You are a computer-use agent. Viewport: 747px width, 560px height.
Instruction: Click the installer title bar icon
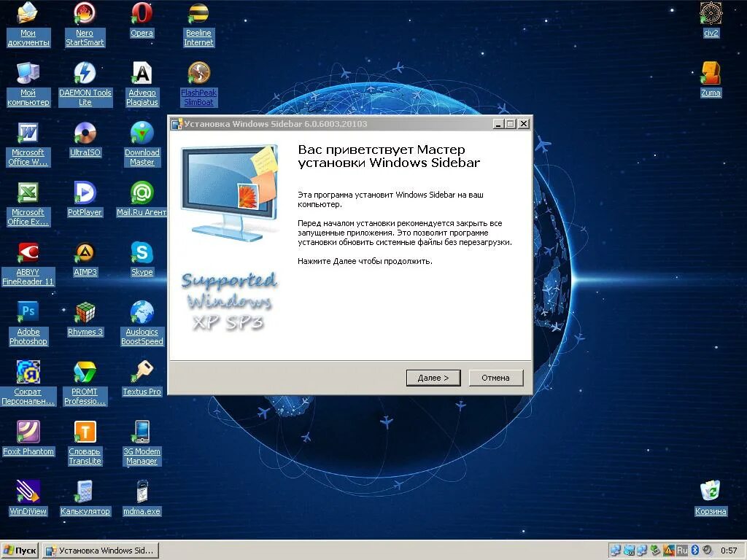[177, 124]
